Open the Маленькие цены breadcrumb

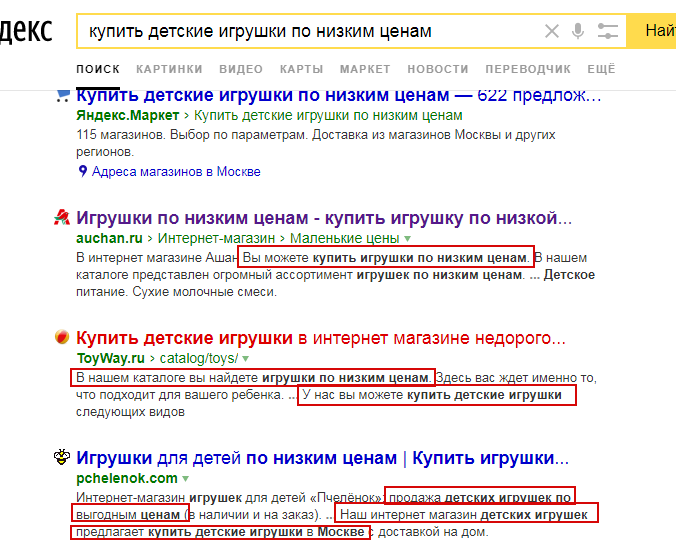[344, 238]
